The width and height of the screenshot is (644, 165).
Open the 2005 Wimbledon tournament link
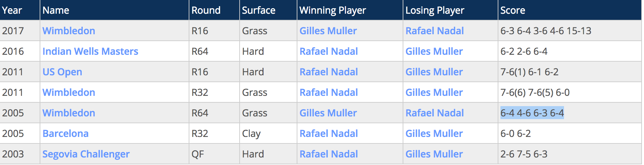click(69, 113)
